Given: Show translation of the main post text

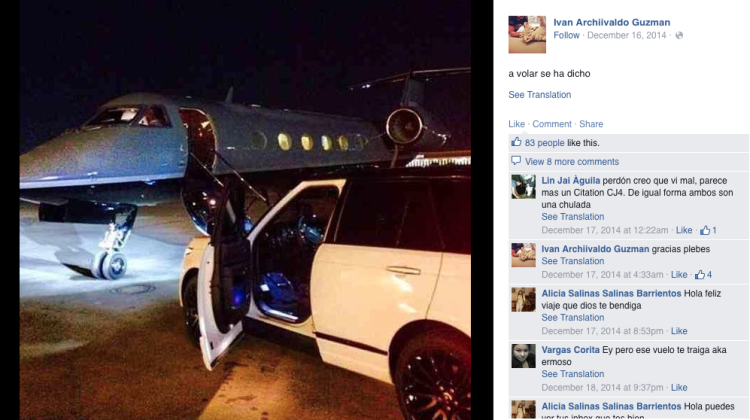Looking at the screenshot, I should (540, 95).
